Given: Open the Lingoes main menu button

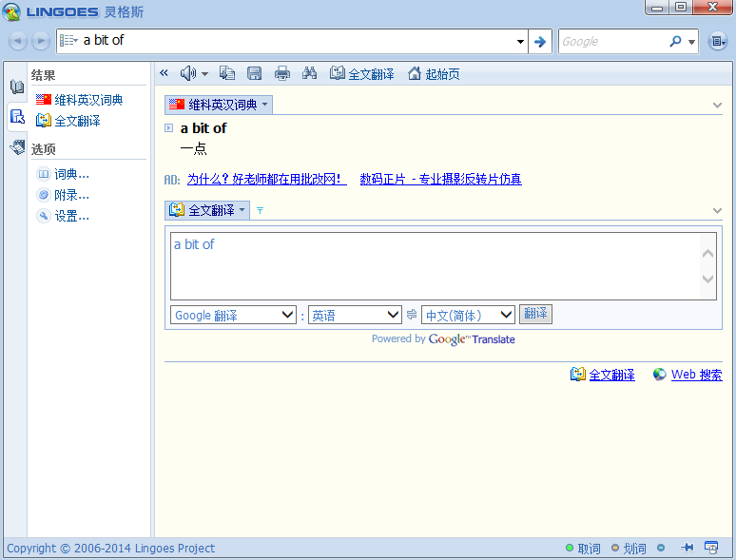Looking at the screenshot, I should click(x=718, y=41).
